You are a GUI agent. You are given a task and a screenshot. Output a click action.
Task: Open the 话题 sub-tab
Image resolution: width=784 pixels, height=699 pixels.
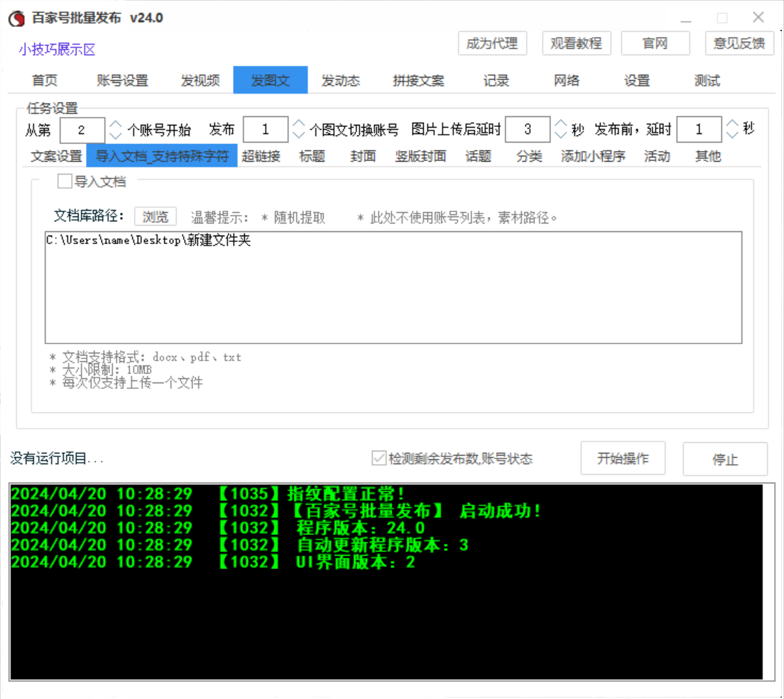[478, 156]
